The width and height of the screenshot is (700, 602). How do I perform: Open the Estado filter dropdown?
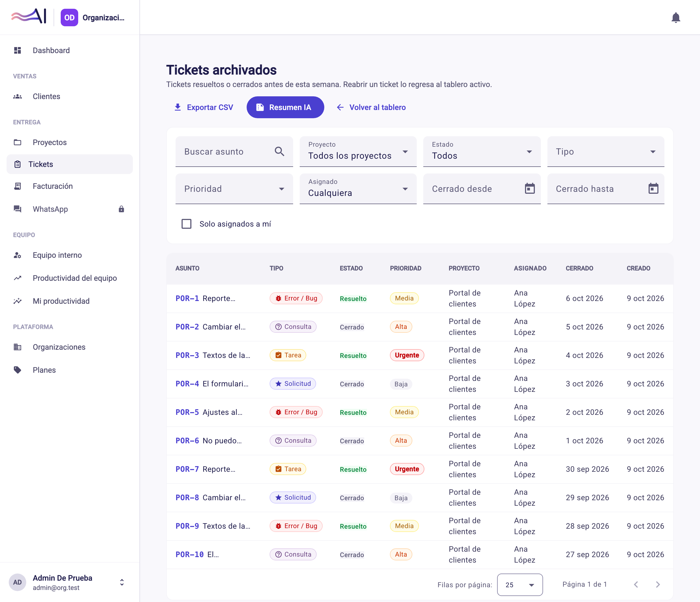(x=482, y=151)
